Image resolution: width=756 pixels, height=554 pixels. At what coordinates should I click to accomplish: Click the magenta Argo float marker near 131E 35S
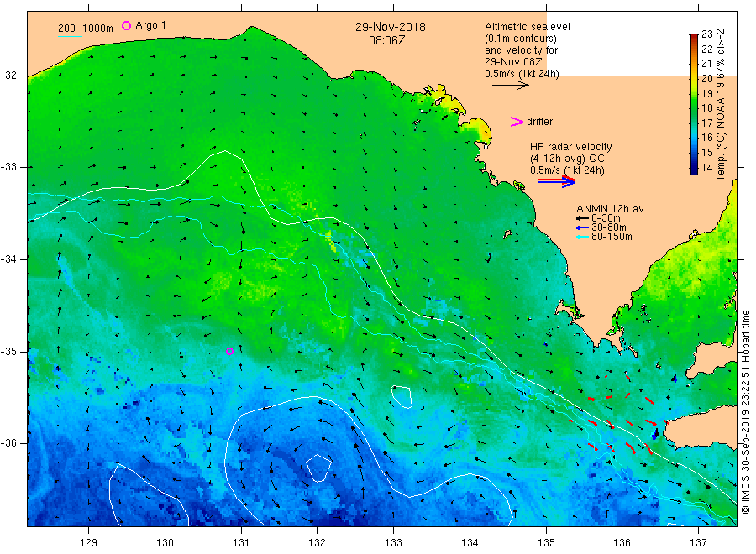pyautogui.click(x=229, y=351)
